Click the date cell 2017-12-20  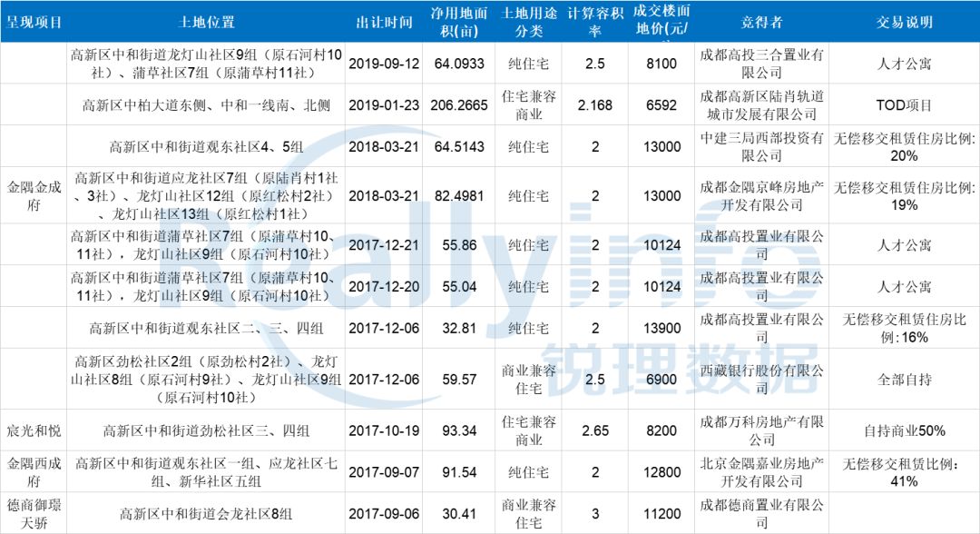point(384,286)
